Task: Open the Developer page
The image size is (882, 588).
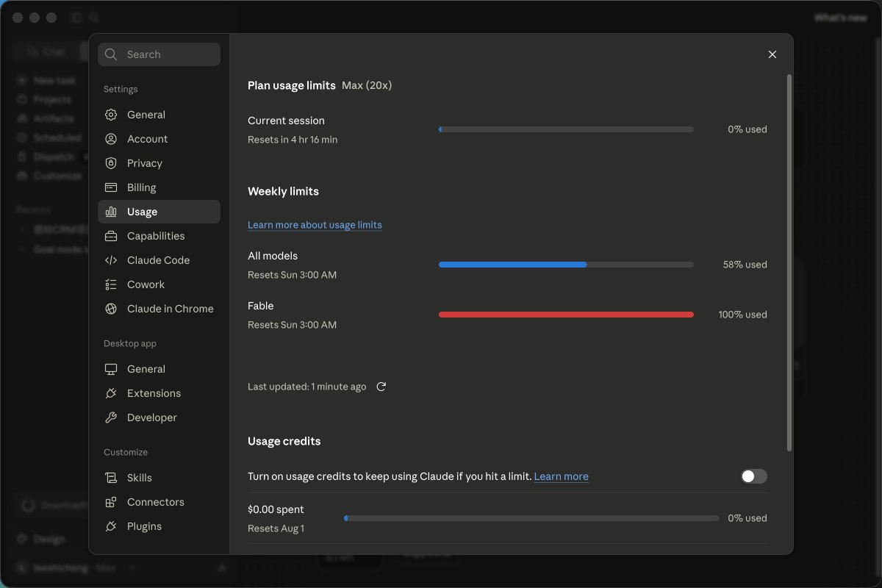Action: (x=159, y=417)
